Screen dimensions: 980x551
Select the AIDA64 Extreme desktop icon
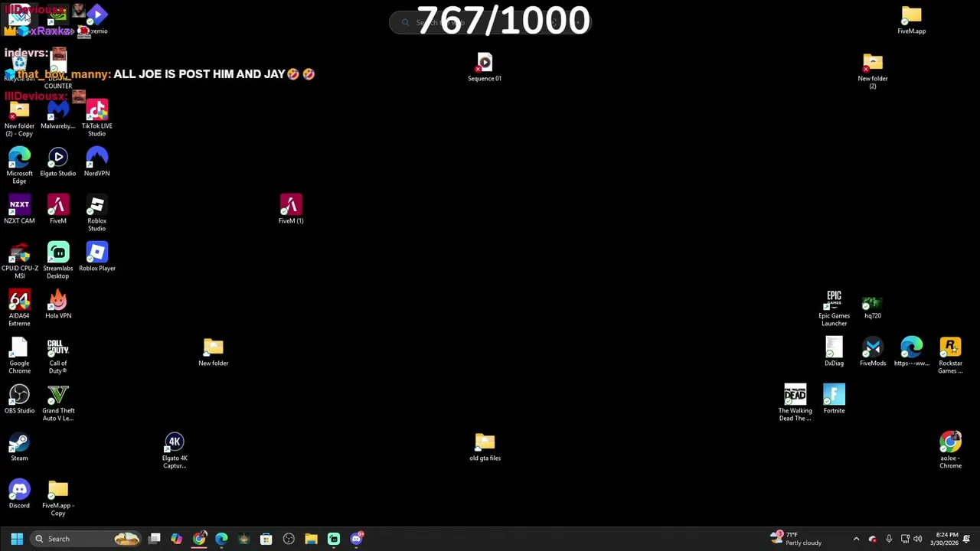[19, 308]
